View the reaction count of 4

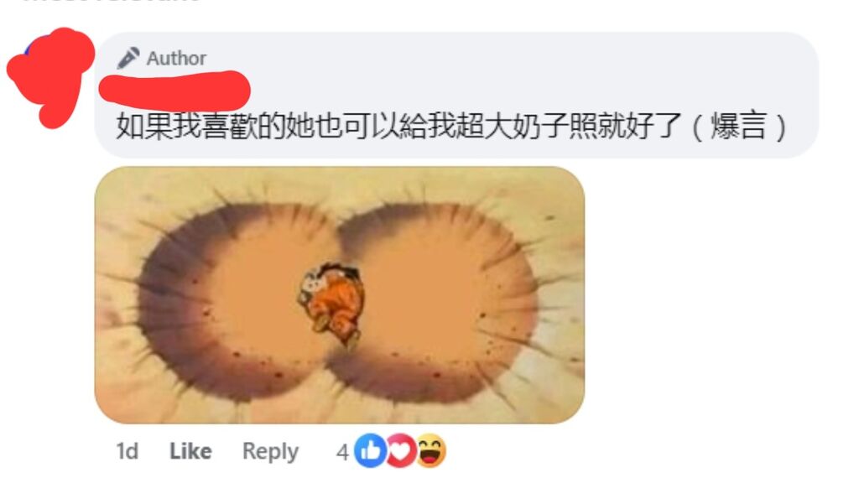pyautogui.click(x=342, y=453)
